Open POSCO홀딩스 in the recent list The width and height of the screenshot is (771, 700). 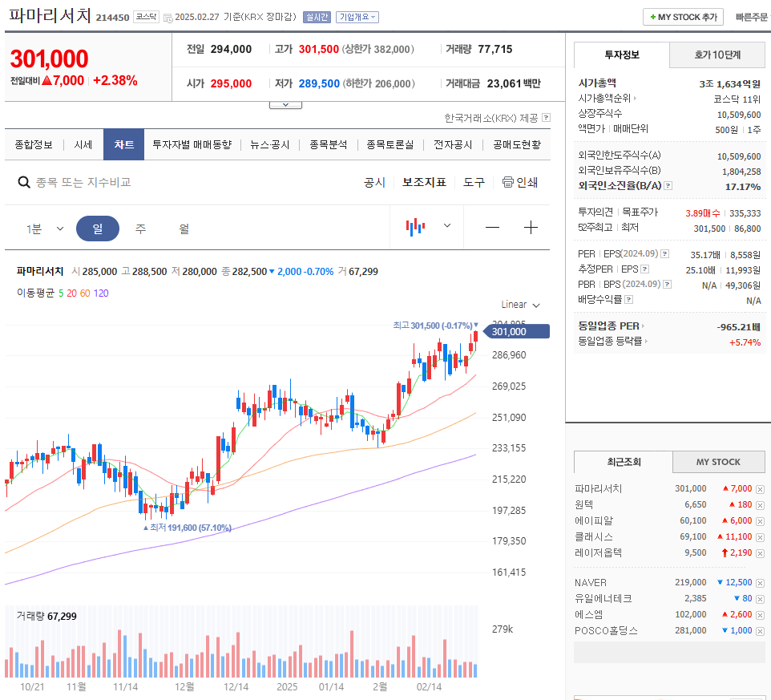[x=606, y=630]
